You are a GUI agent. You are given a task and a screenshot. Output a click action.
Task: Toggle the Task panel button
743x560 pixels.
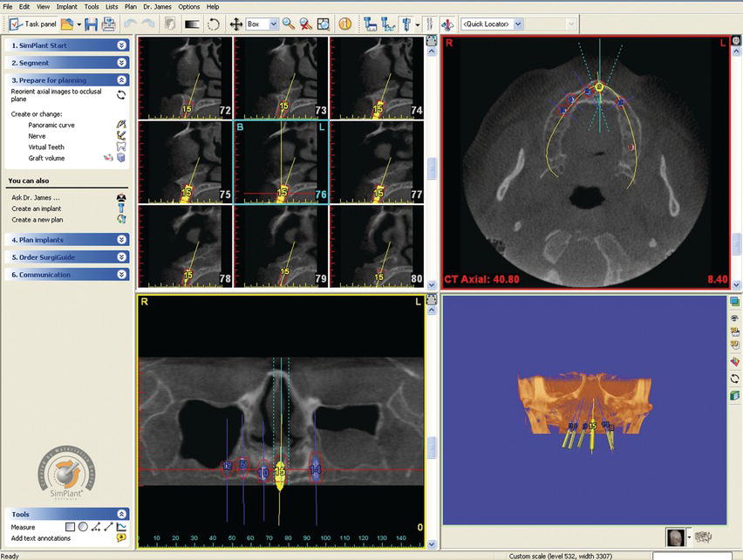[x=32, y=24]
